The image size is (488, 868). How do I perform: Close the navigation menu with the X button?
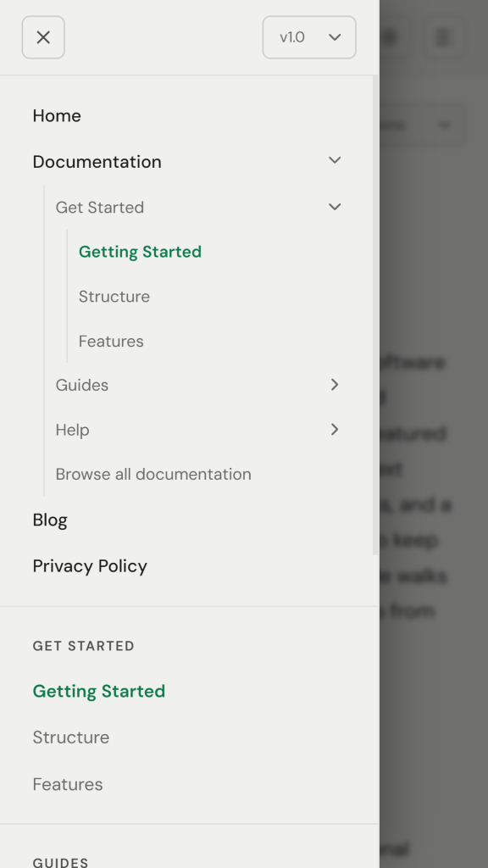(x=43, y=37)
